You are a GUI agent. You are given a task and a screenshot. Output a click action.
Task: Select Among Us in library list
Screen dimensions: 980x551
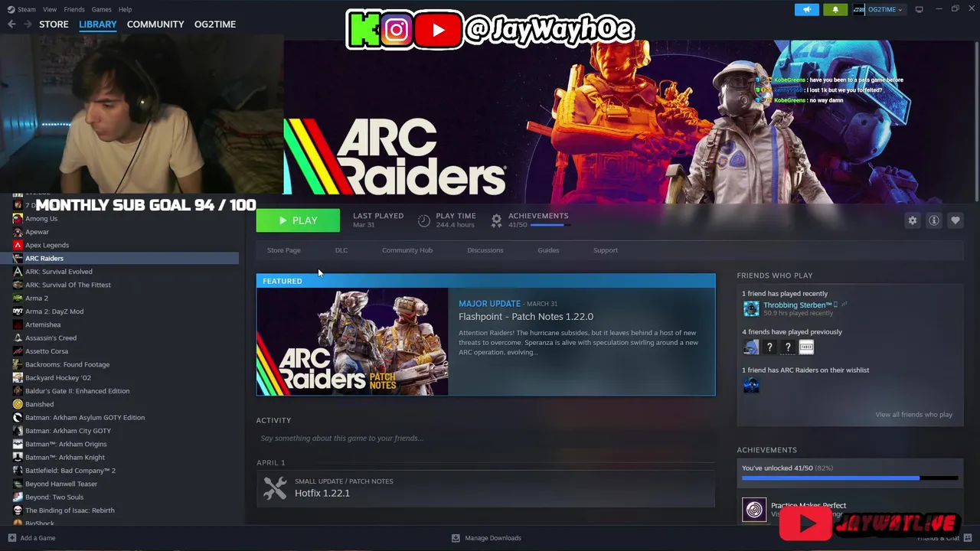[41, 219]
